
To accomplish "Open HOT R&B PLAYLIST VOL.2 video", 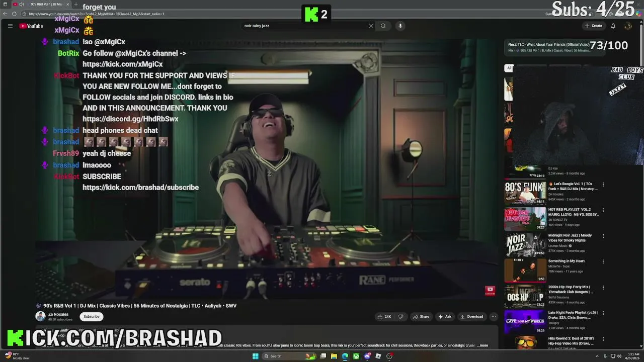I will [x=574, y=212].
